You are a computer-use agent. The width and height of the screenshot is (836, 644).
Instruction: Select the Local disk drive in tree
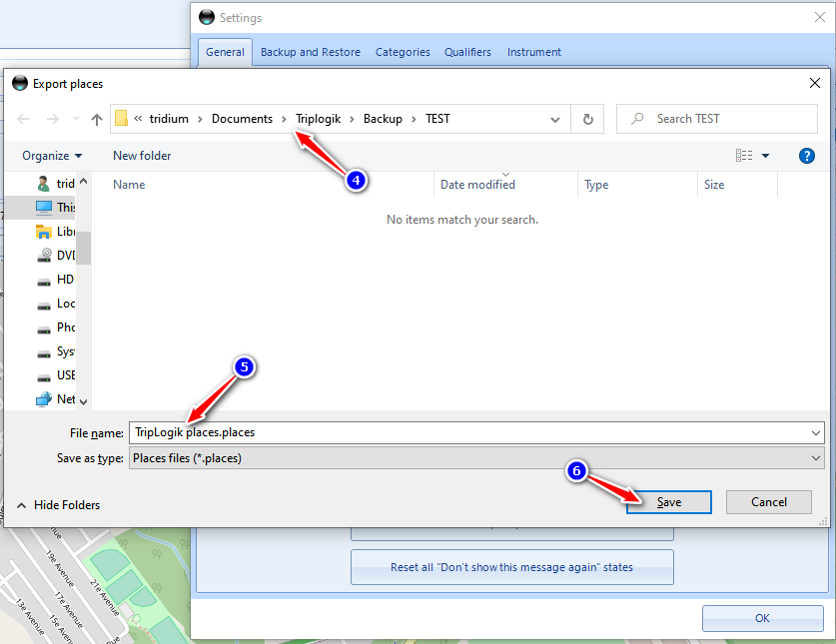coord(56,304)
